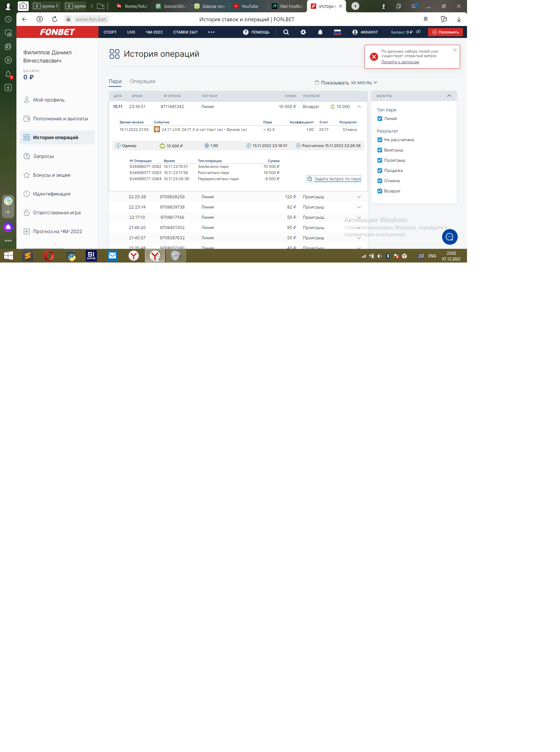Screen dimensions: 560x752
Task: Uncheck the Линия bet type checkbox
Action: pyautogui.click(x=379, y=119)
